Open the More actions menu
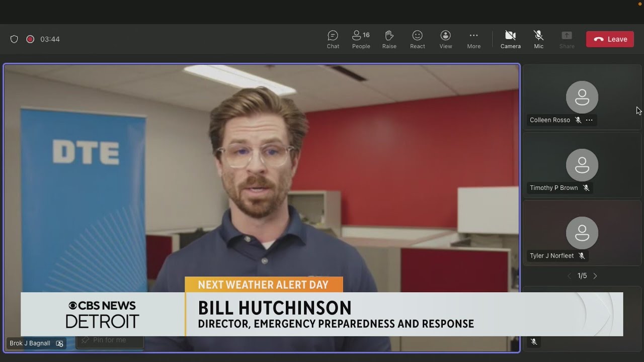Viewport: 644px width, 362px height. (x=473, y=39)
